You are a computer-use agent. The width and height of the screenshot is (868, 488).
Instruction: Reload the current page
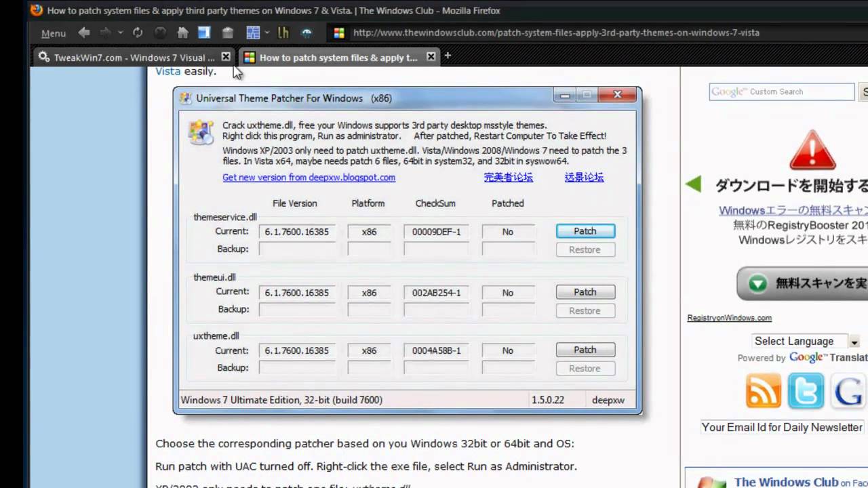click(x=138, y=32)
